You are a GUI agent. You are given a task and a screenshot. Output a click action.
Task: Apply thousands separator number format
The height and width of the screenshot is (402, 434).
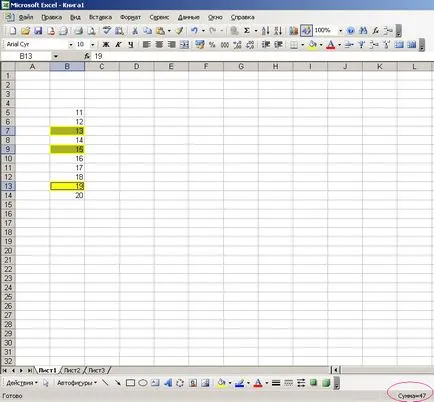click(x=225, y=44)
